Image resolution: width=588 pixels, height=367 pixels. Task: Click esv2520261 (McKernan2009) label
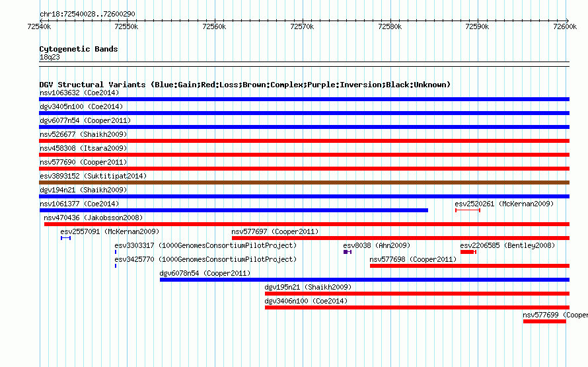point(504,204)
